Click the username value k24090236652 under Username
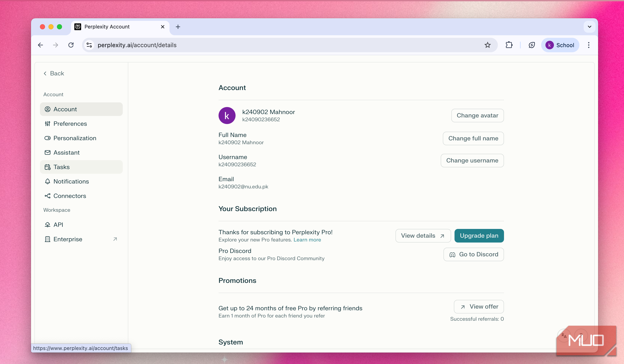 coord(237,165)
